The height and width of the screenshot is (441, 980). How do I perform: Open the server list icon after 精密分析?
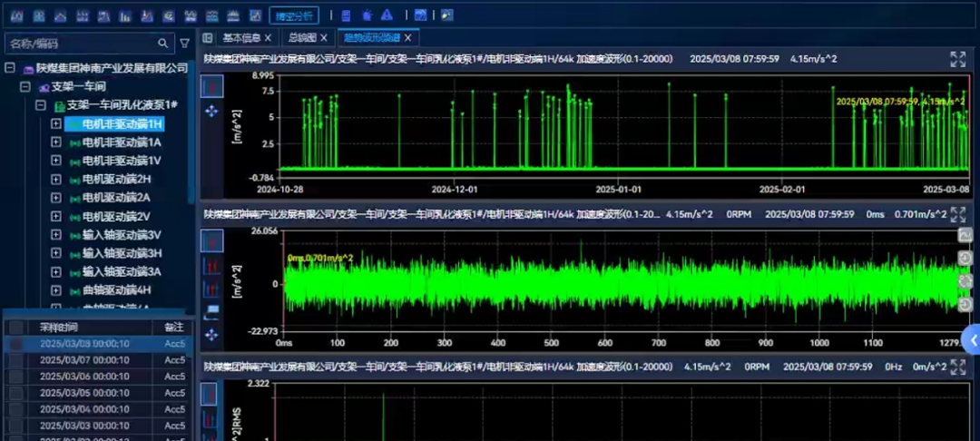[347, 15]
